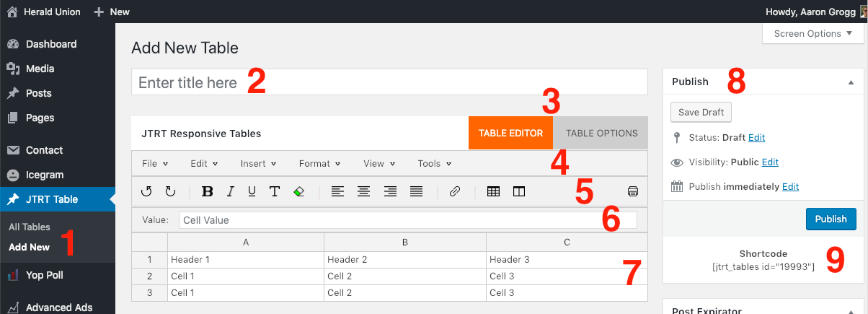Toggle italic formatting in table editor

pyautogui.click(x=231, y=191)
